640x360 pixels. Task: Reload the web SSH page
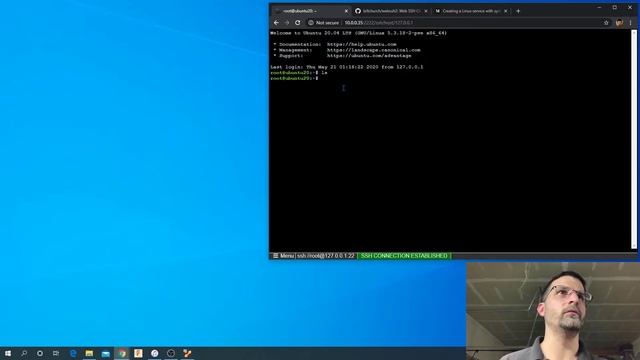pos(298,23)
